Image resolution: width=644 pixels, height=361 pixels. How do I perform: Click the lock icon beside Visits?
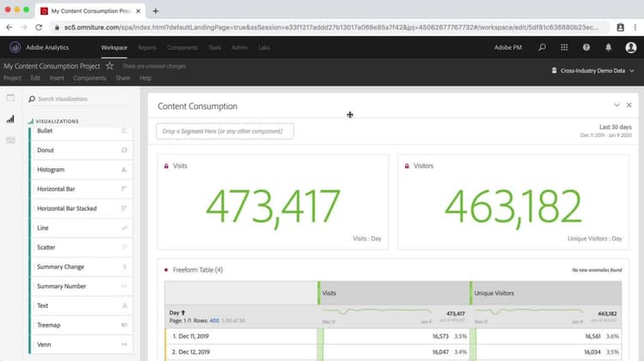click(x=167, y=166)
